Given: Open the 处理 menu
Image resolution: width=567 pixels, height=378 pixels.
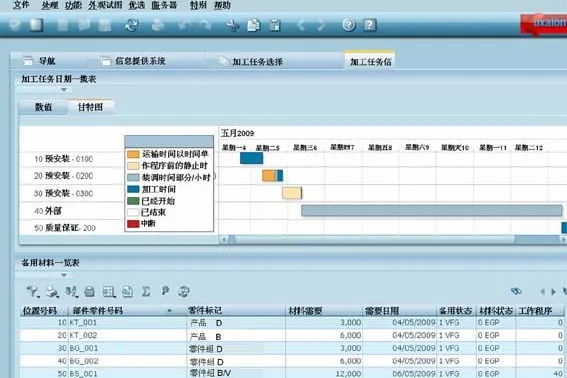Looking at the screenshot, I should pos(50,5).
